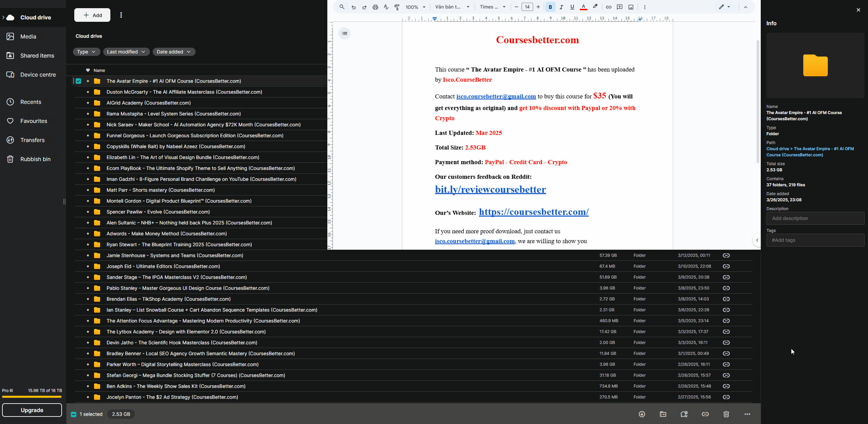Image resolution: width=868 pixels, height=424 pixels.
Task: Click the text color icon
Action: (x=583, y=7)
